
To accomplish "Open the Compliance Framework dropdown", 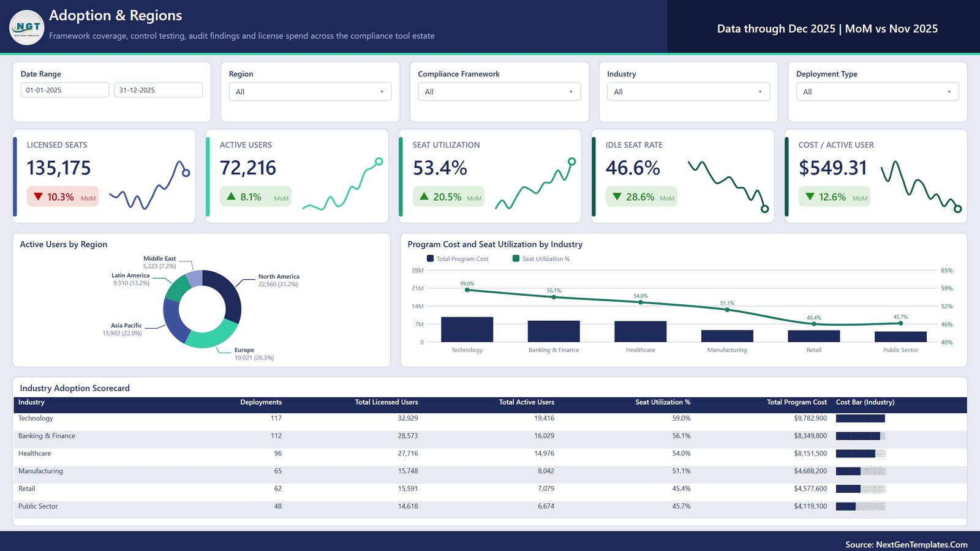I will coord(499,92).
